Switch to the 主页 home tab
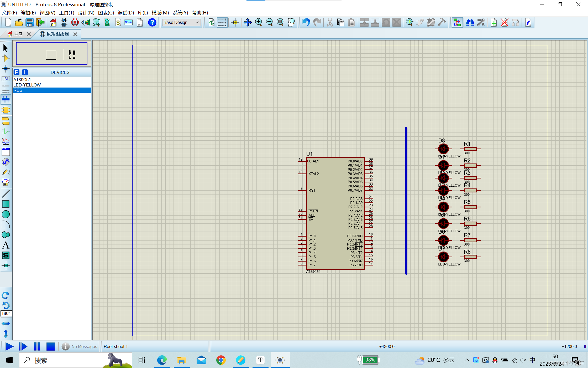The image size is (588, 368). 18,34
